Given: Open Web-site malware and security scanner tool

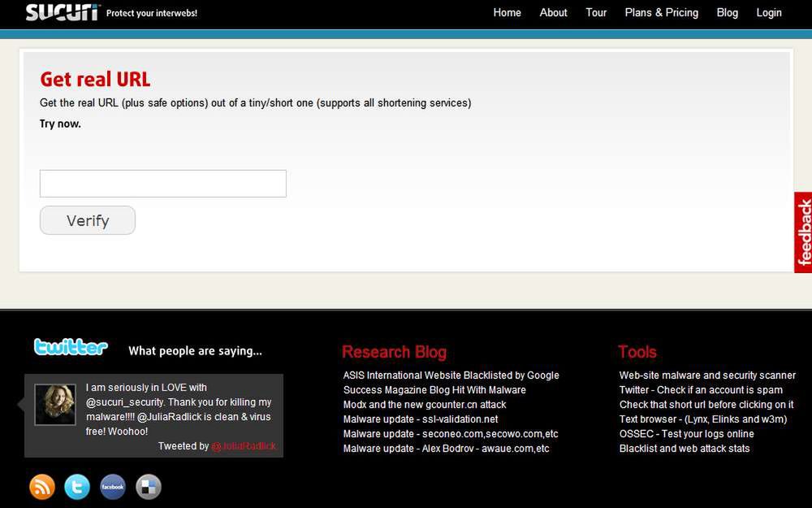Looking at the screenshot, I should pyautogui.click(x=707, y=376).
